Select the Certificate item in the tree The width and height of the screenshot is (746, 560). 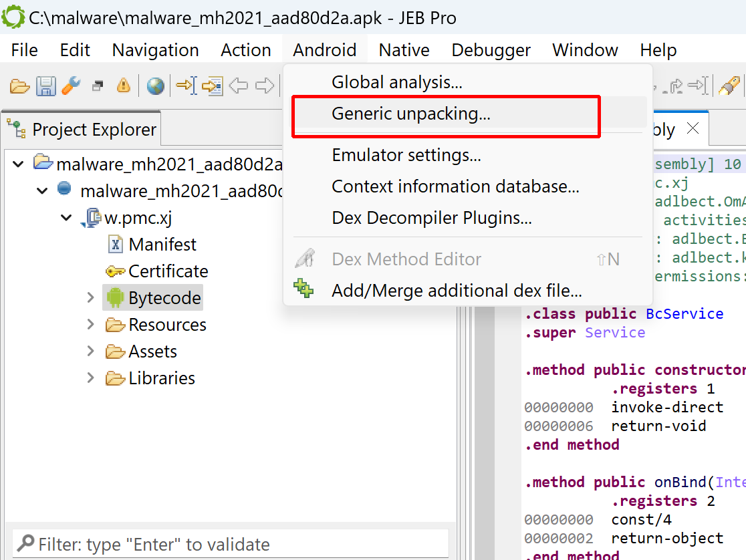click(168, 271)
